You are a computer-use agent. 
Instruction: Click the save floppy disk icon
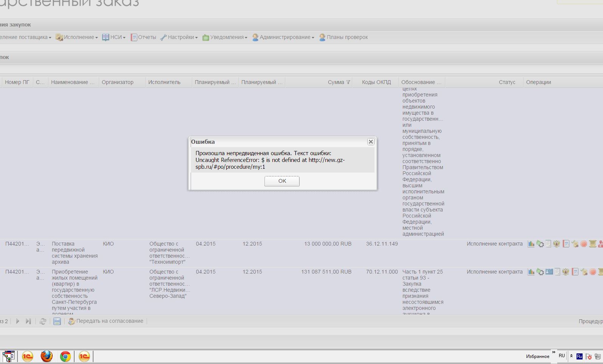tap(57, 321)
